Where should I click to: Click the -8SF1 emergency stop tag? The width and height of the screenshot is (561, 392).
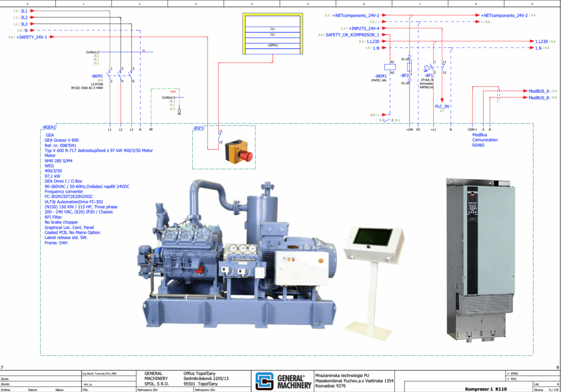tap(198, 128)
